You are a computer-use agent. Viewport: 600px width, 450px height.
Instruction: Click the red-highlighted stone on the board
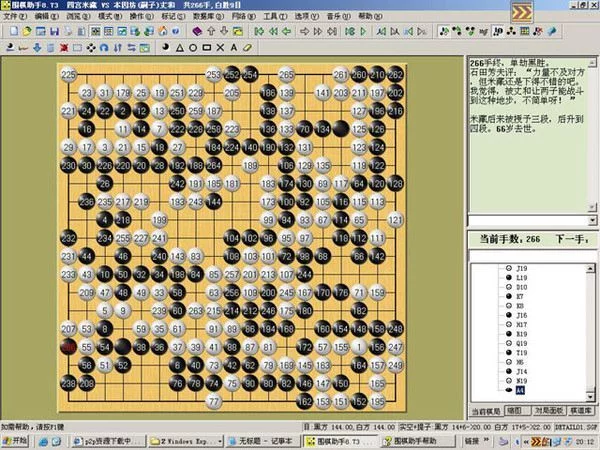[x=68, y=346]
